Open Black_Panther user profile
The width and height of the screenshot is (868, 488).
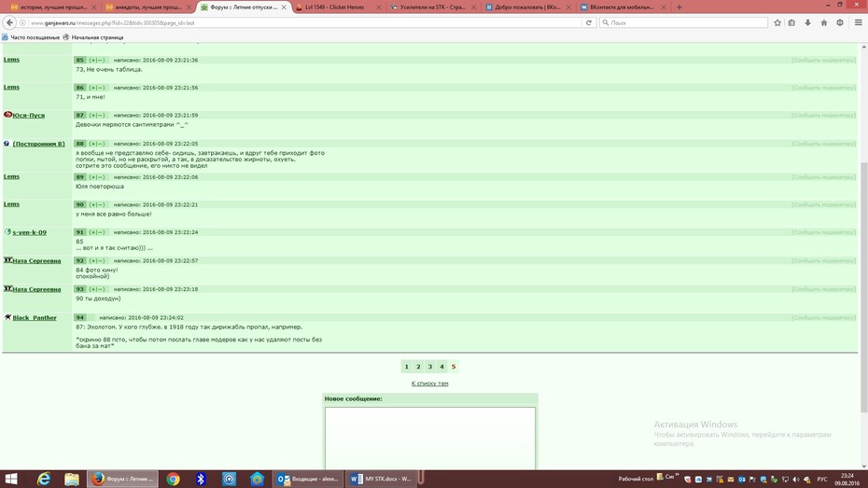click(35, 317)
